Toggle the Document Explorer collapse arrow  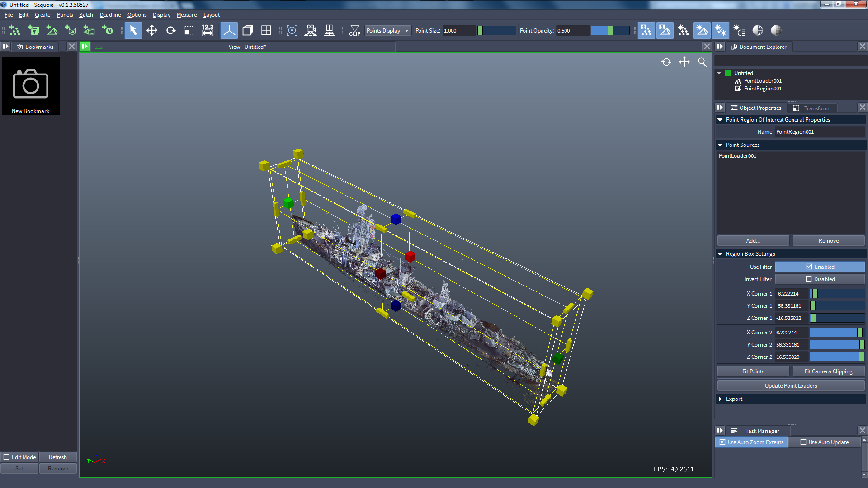[x=720, y=46]
